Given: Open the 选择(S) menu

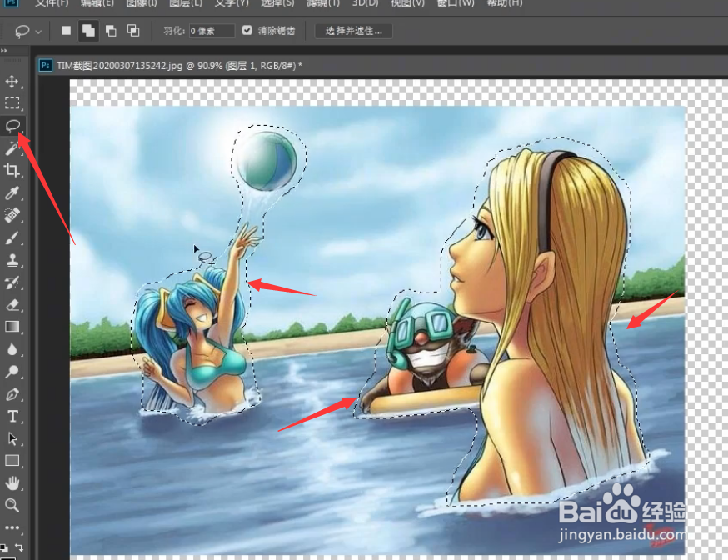Looking at the screenshot, I should click(277, 3).
